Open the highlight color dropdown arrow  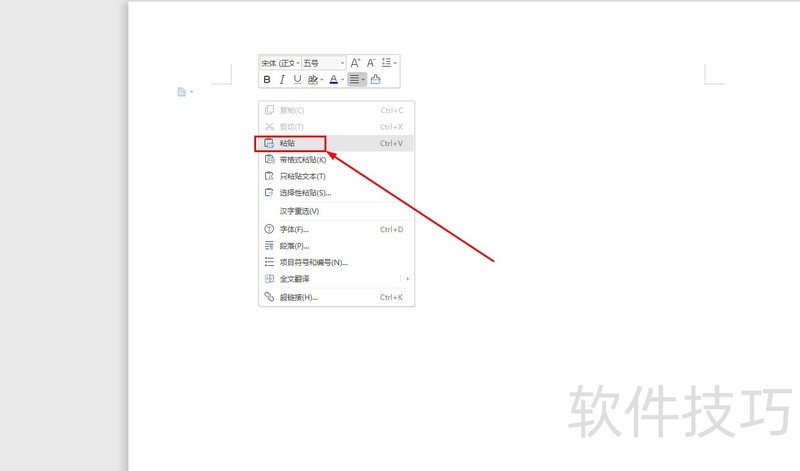pos(321,80)
